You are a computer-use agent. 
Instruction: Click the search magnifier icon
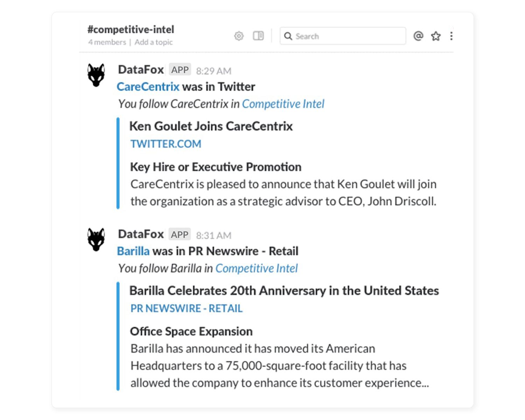(288, 36)
